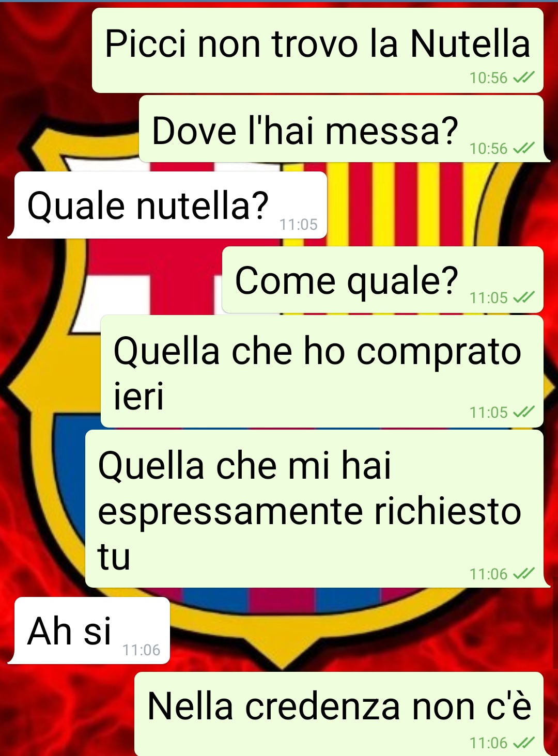Click double check on 'espressamente richiesto' message

click(523, 574)
